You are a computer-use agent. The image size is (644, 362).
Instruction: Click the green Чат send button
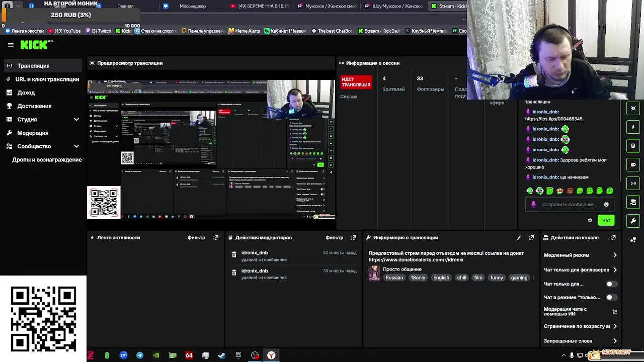[x=606, y=220]
